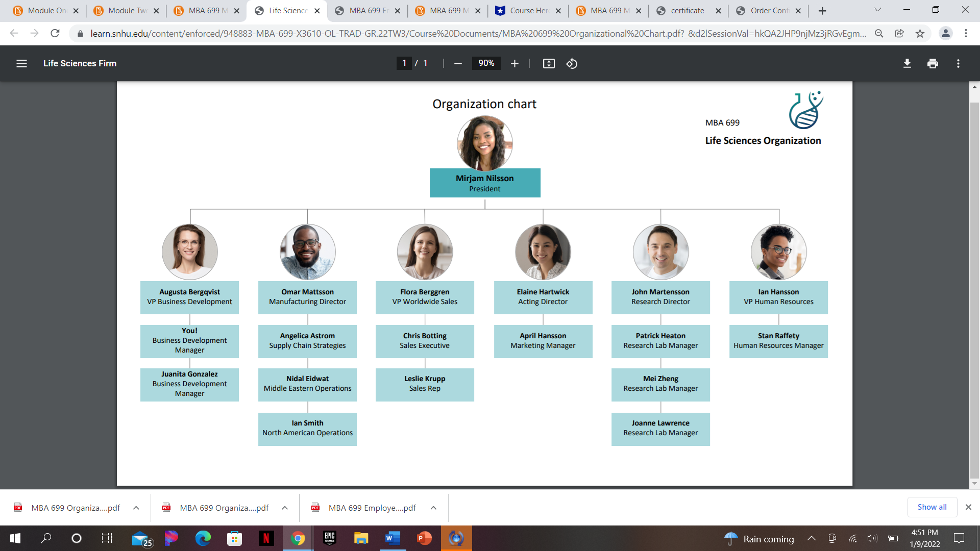
Task: Bookmark this page with star icon
Action: point(920,34)
